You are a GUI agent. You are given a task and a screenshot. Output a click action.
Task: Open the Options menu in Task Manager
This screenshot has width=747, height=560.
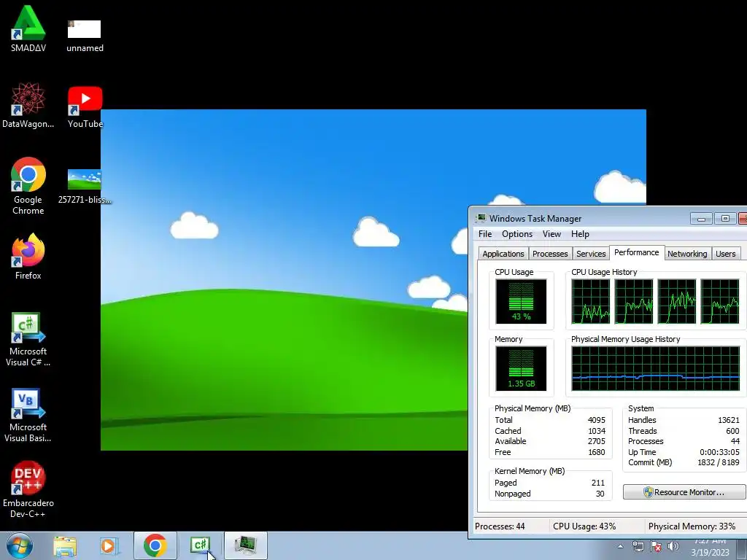517,234
